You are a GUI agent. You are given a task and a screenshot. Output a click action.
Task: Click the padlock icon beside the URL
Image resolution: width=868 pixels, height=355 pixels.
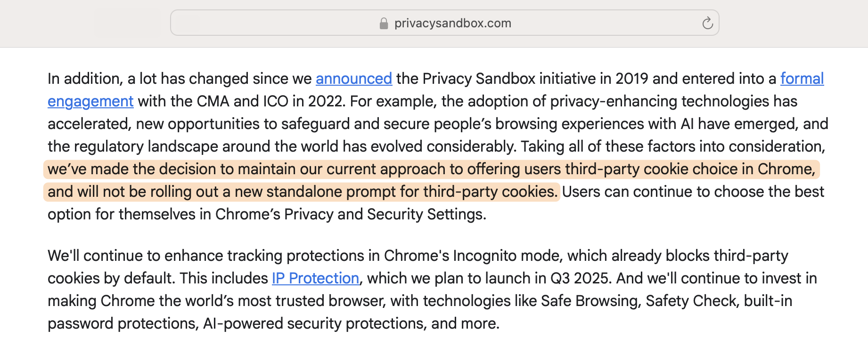pos(384,23)
